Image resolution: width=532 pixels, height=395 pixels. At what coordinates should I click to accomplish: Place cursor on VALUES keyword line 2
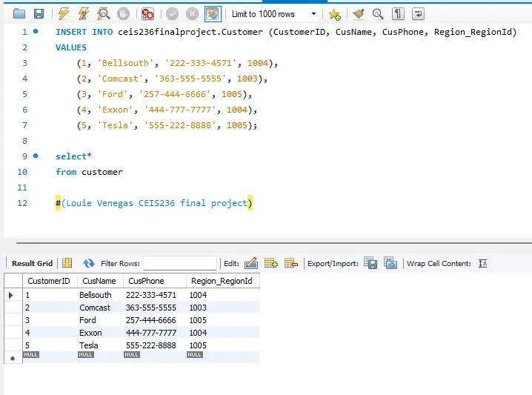[71, 47]
